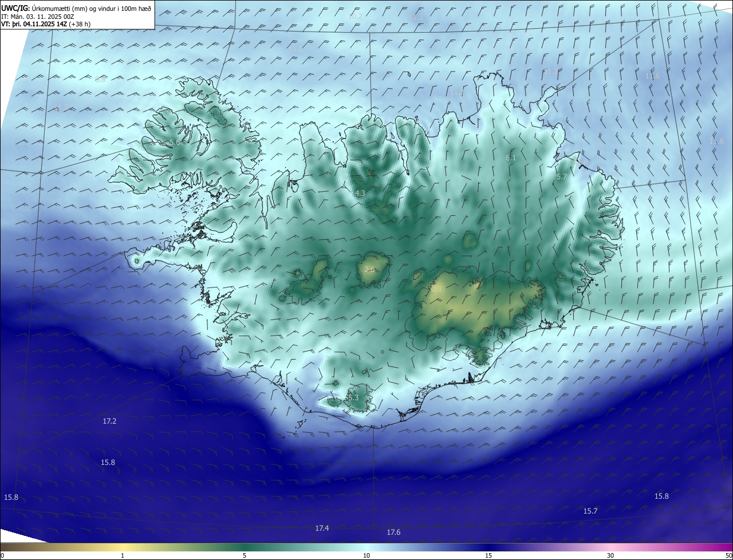The height and width of the screenshot is (560, 733).
Task: Click the colour scale tick label 1
Action: [123, 555]
